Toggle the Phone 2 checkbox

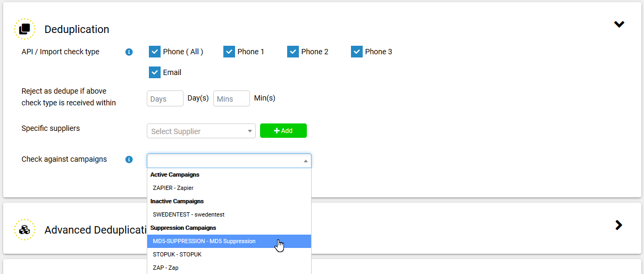293,52
